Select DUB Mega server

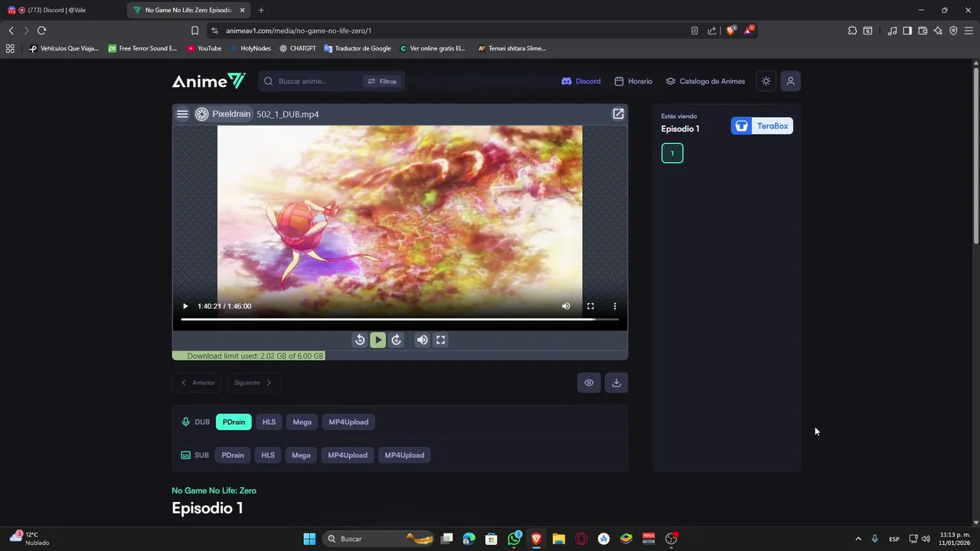tap(302, 422)
